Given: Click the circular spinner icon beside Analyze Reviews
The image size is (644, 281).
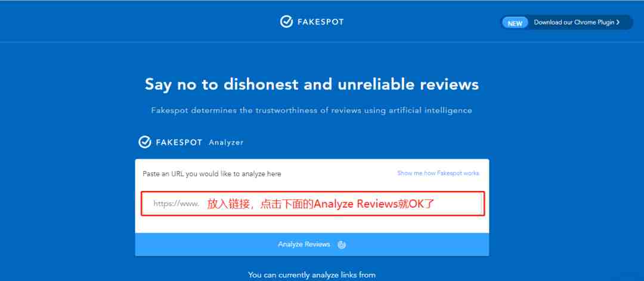Looking at the screenshot, I should [x=342, y=245].
